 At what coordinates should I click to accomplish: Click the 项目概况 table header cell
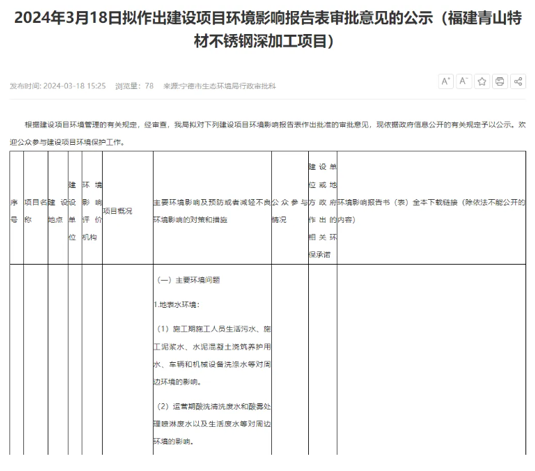[x=128, y=208]
